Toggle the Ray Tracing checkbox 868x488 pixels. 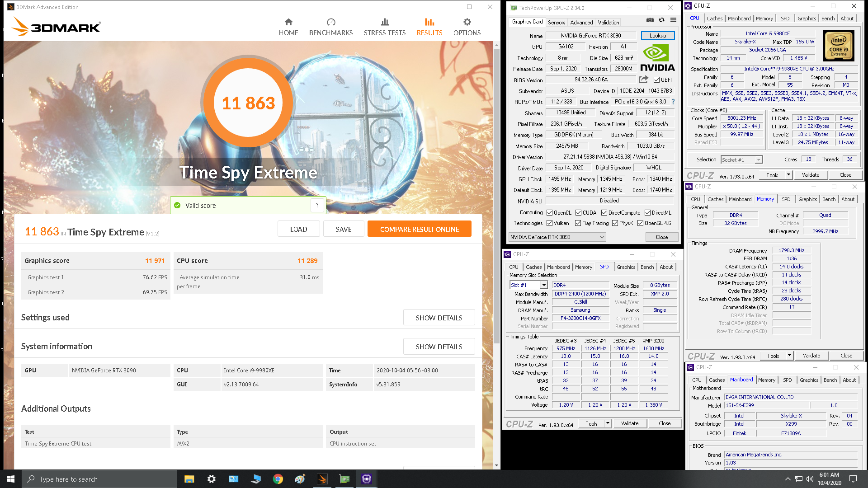click(578, 223)
